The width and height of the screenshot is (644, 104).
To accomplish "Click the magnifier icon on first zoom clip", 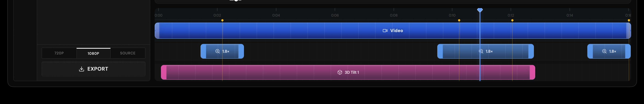I will point(218,51).
